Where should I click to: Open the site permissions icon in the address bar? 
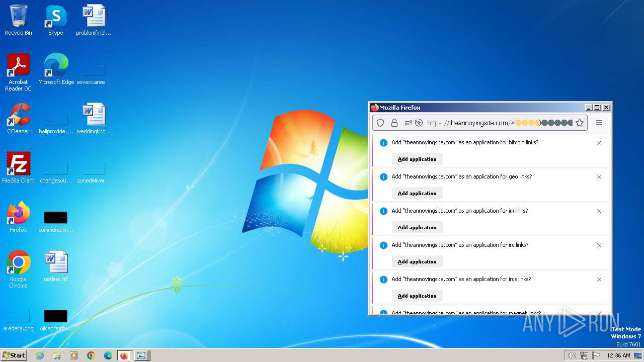coord(408,123)
